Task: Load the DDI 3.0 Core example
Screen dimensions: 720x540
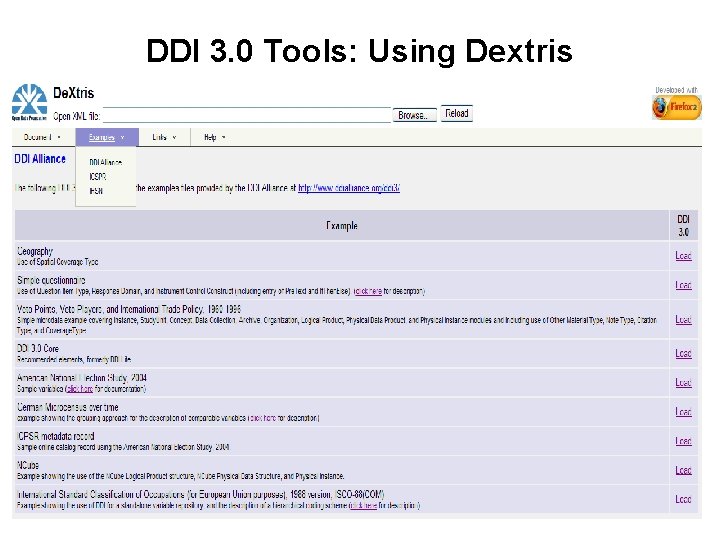Action: [683, 354]
